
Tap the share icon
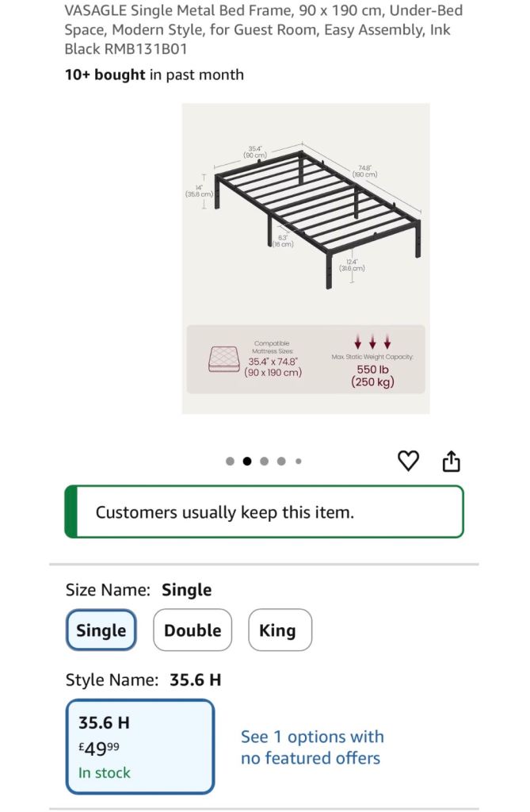(x=451, y=461)
